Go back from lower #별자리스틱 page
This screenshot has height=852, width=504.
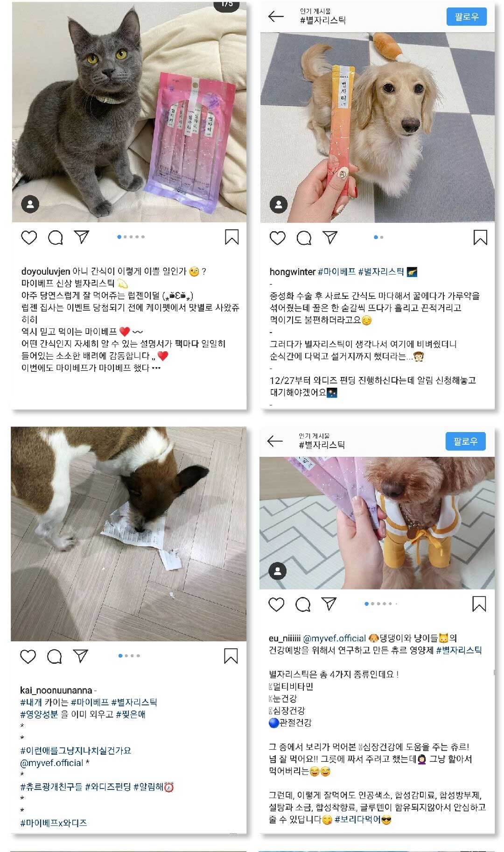click(275, 441)
